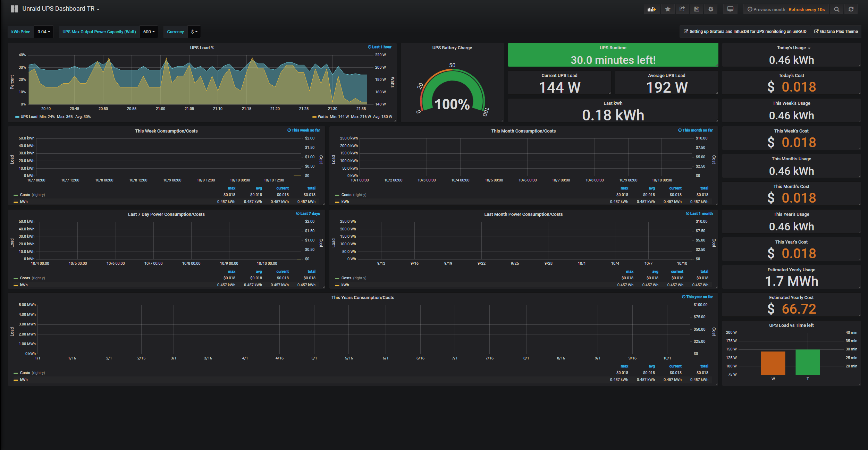The image size is (868, 450).
Task: Open the kWh Price 0.04 dropdown
Action: [44, 32]
